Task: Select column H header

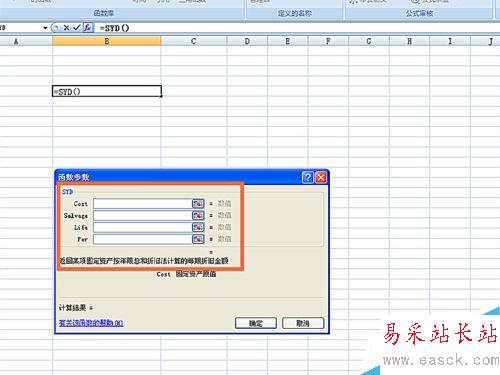Action: click(x=409, y=41)
